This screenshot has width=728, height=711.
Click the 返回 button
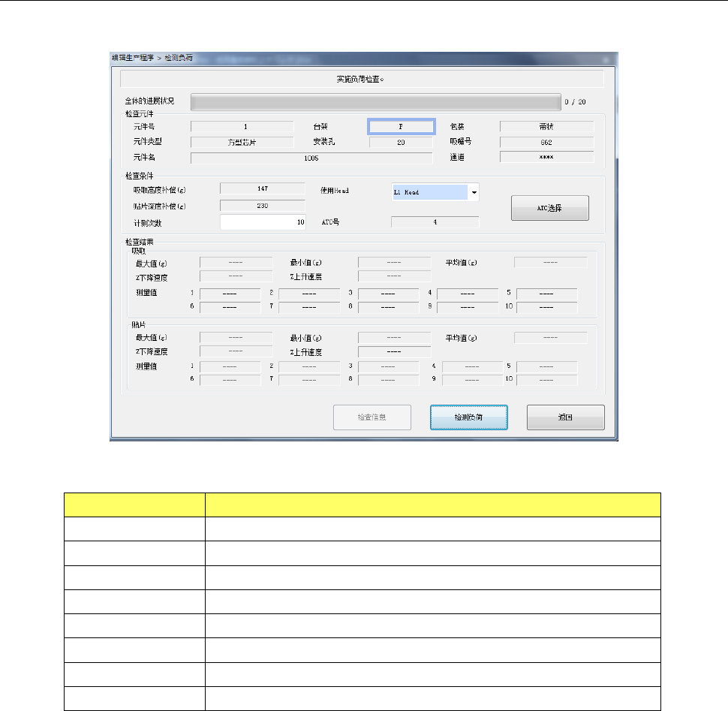coord(565,417)
